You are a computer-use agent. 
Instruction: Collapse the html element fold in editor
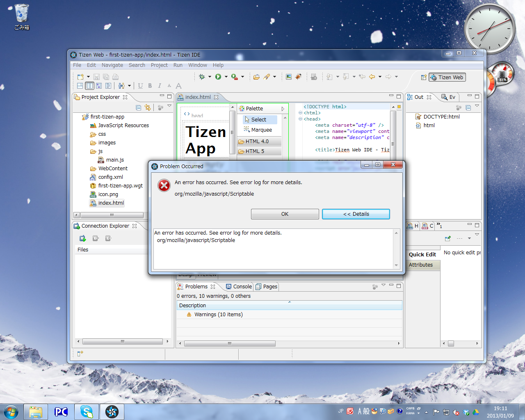tap(300, 113)
